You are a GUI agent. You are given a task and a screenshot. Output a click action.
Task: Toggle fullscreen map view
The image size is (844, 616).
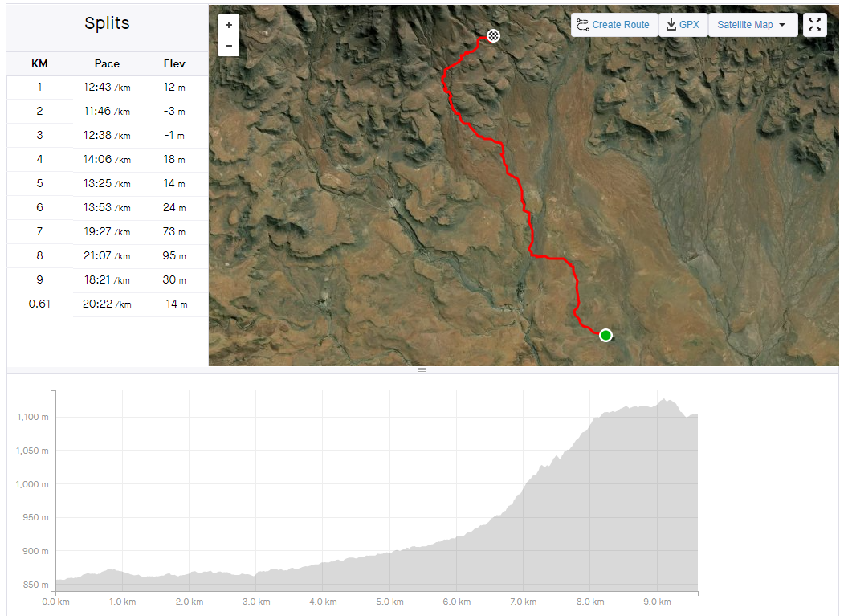[x=814, y=25]
